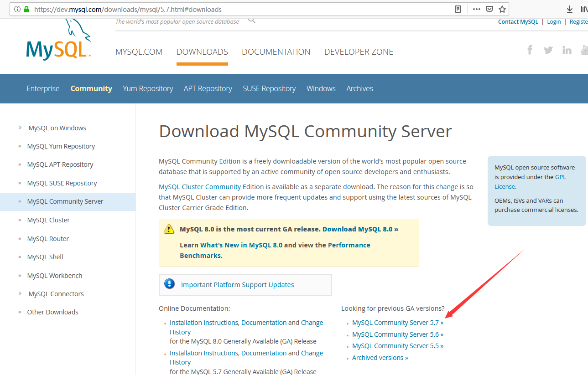
Task: Expand the MySQL on Windows sidebar arrow
Action: [x=20, y=128]
